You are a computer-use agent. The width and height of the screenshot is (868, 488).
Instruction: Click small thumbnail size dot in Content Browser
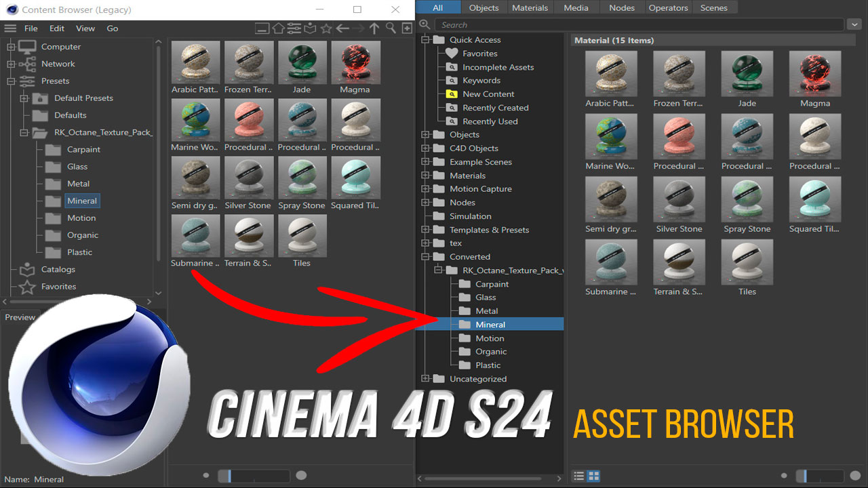click(207, 476)
